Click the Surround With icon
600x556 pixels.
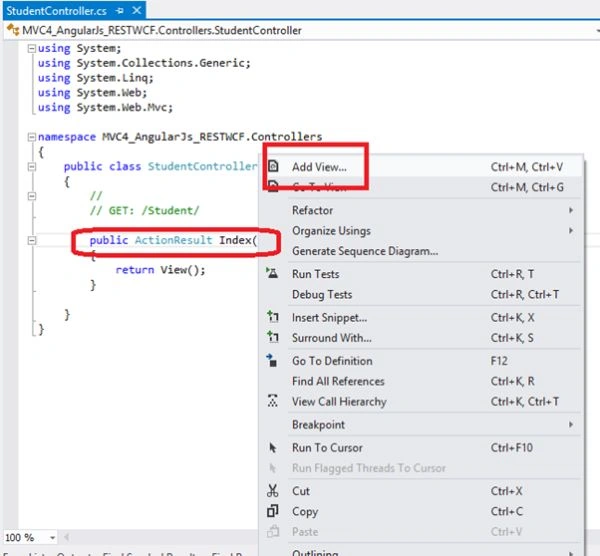pyautogui.click(x=272, y=337)
